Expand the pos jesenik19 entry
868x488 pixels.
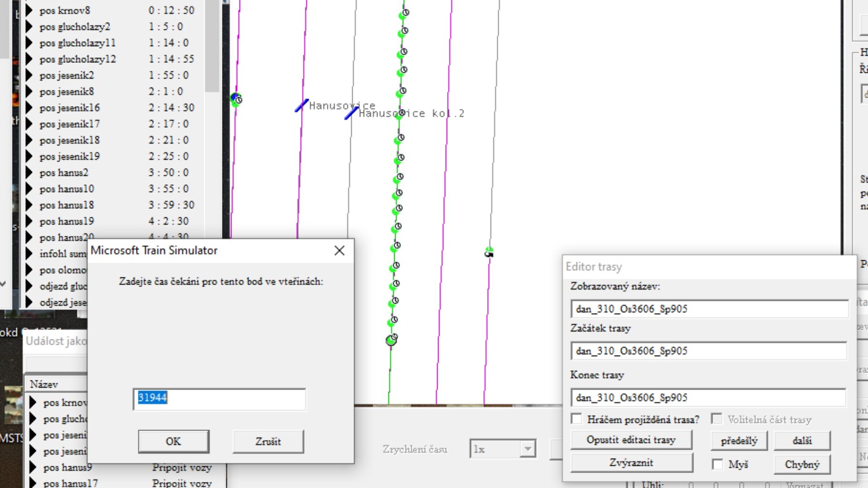30,156
